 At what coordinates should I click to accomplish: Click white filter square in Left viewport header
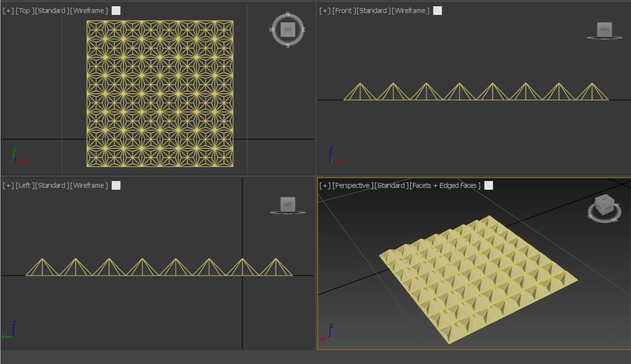(x=116, y=185)
